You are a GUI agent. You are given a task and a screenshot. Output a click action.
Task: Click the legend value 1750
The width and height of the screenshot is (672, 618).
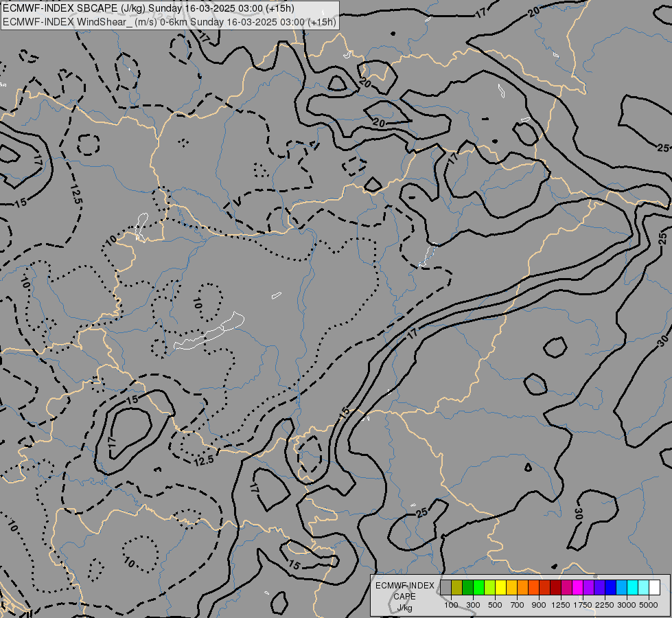point(583,605)
